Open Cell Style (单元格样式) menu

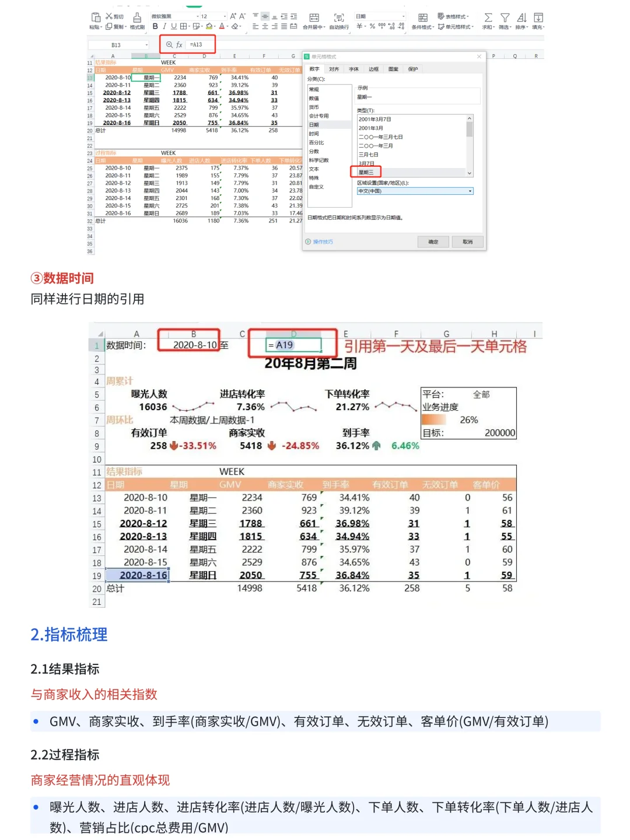[x=456, y=27]
